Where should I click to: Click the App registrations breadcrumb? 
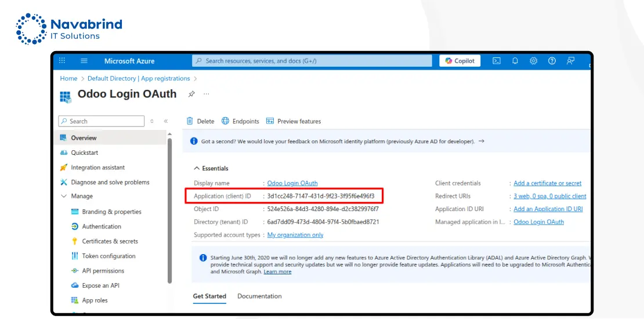165,78
